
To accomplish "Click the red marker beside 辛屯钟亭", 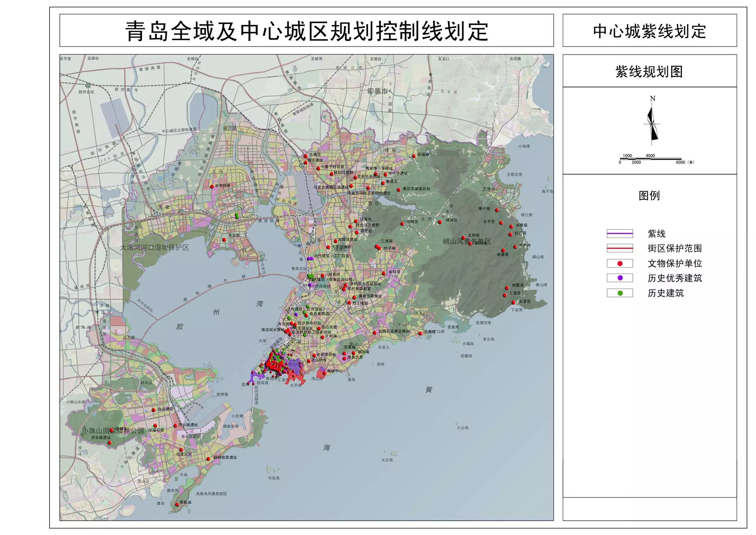I will click(212, 186).
